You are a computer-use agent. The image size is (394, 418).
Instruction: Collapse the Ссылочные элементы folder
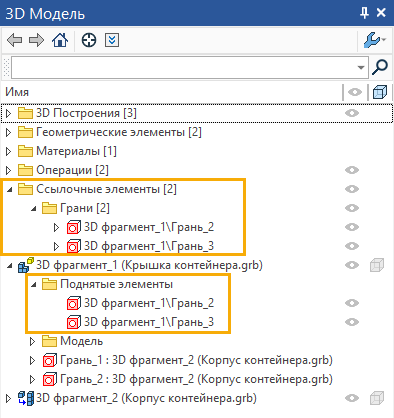pos(9,190)
